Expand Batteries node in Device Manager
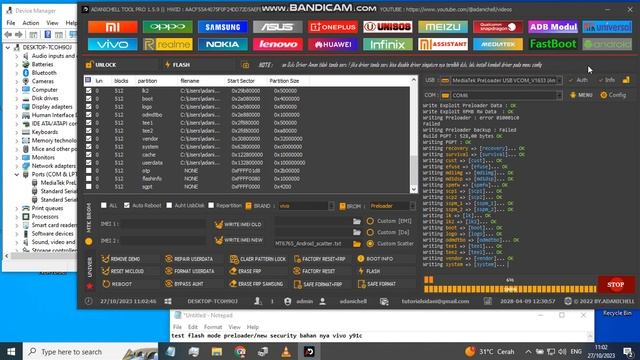This screenshot has height=360, width=640. pyautogui.click(x=17, y=64)
